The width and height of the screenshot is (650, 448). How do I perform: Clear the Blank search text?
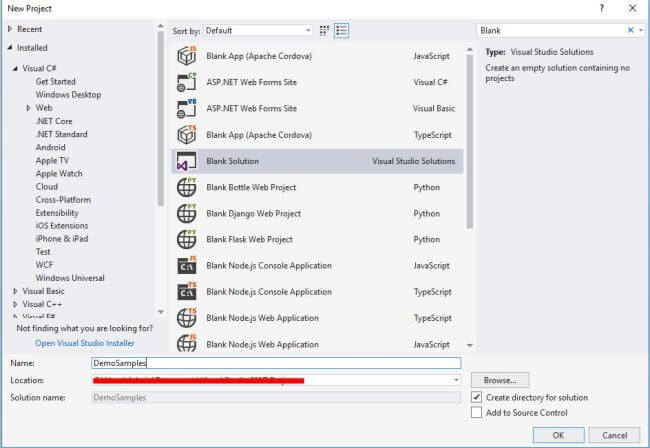coord(630,30)
